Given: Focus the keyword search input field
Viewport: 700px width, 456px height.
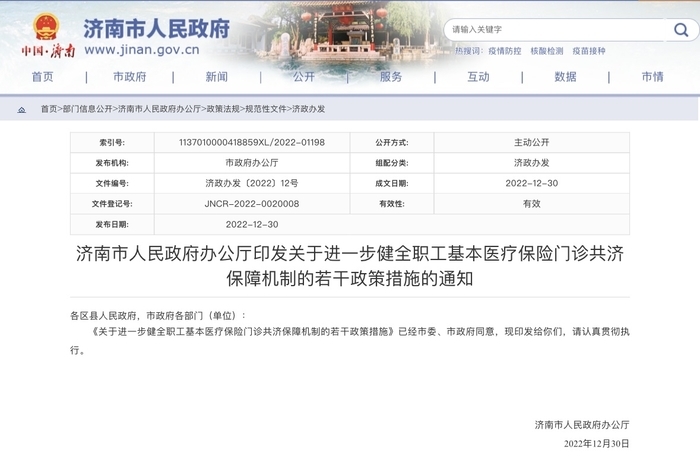Looking at the screenshot, I should point(556,30).
